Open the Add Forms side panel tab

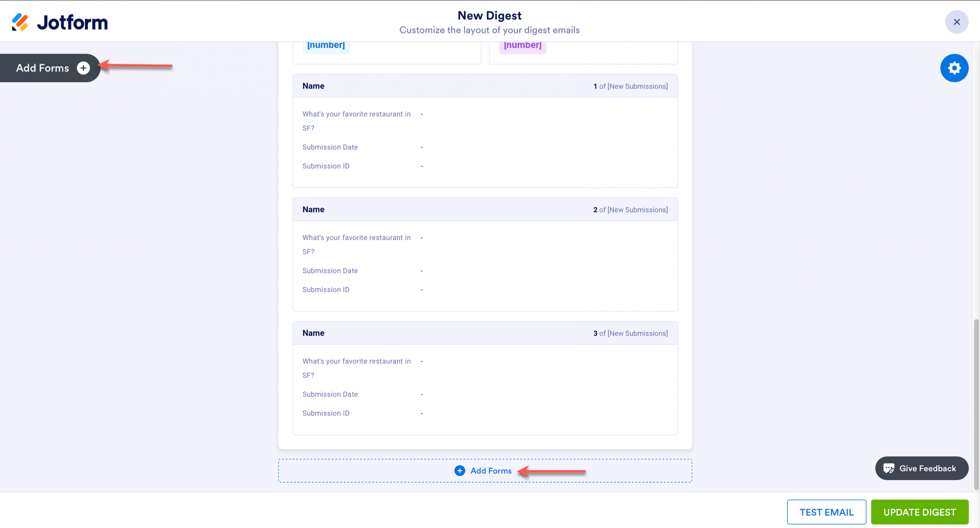tap(42, 68)
